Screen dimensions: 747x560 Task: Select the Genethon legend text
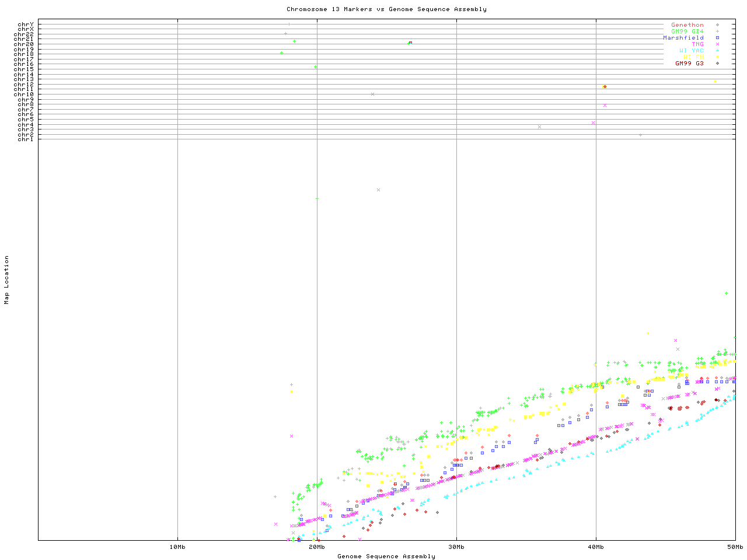[687, 25]
